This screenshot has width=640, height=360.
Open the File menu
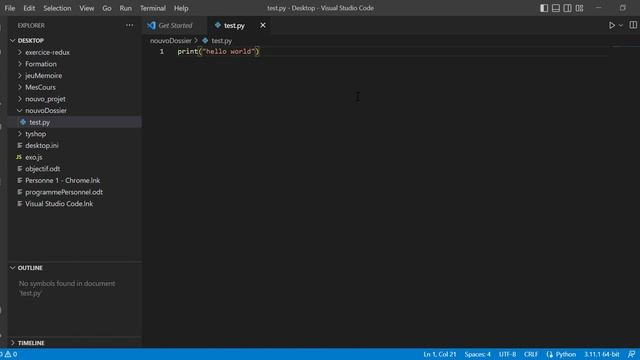(x=10, y=8)
